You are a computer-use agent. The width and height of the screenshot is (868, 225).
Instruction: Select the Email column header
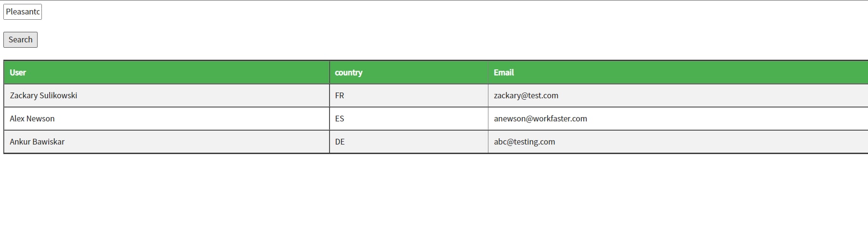tap(678, 72)
